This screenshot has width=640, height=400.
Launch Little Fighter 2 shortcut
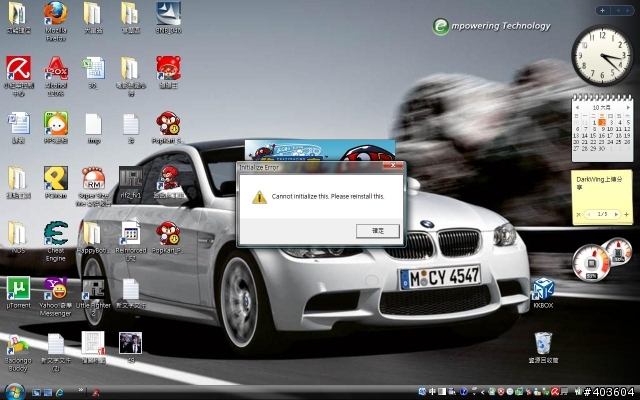93,297
